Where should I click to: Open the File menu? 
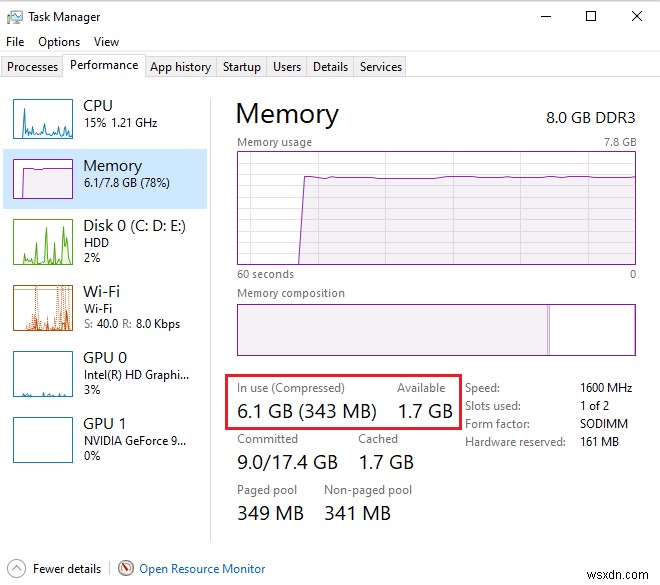[x=15, y=42]
